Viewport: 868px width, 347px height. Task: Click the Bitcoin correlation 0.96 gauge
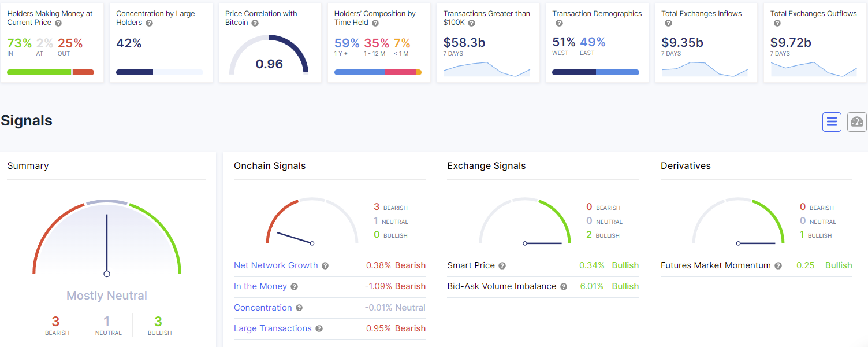269,55
